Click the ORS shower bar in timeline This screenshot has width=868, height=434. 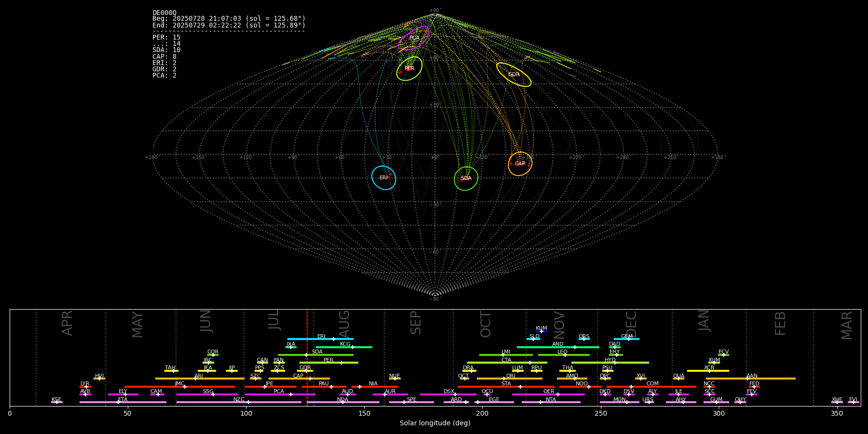pos(584,339)
